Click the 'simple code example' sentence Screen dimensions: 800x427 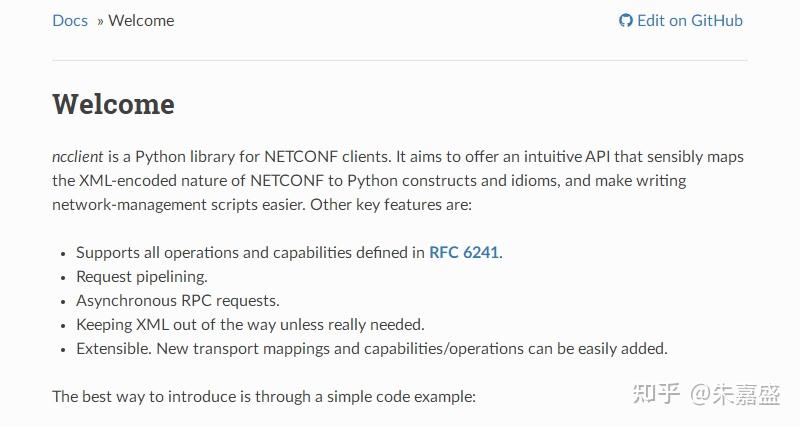264,396
